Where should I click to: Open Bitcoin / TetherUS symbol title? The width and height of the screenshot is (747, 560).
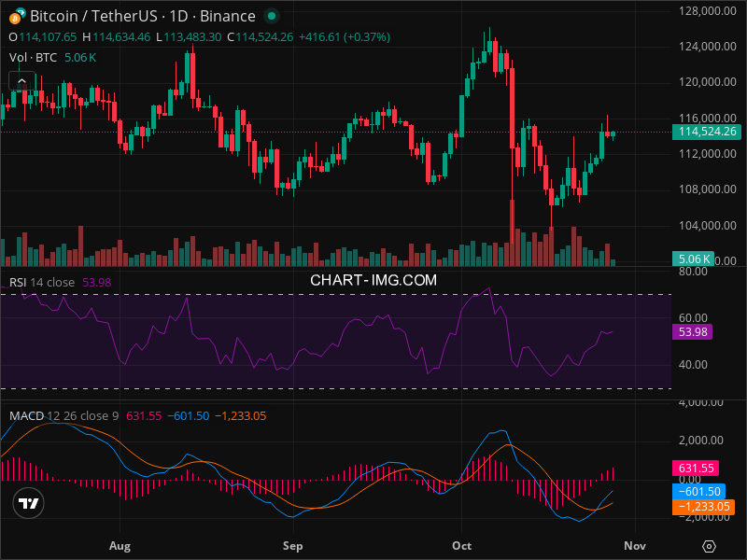coord(142,16)
